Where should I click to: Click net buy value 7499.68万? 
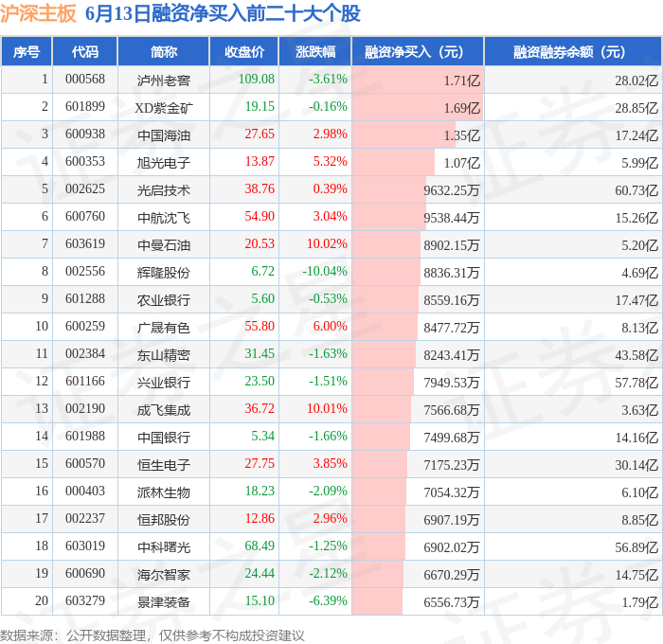point(452,438)
